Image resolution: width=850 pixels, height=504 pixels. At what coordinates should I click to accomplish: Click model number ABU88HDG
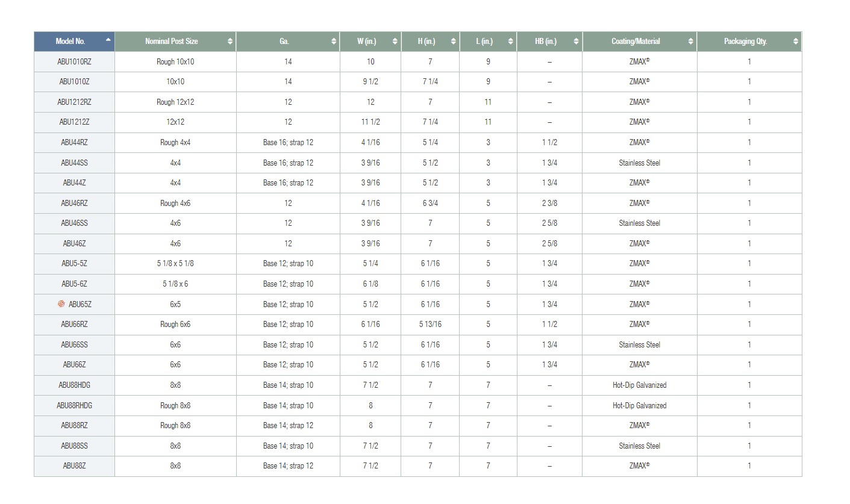(74, 385)
